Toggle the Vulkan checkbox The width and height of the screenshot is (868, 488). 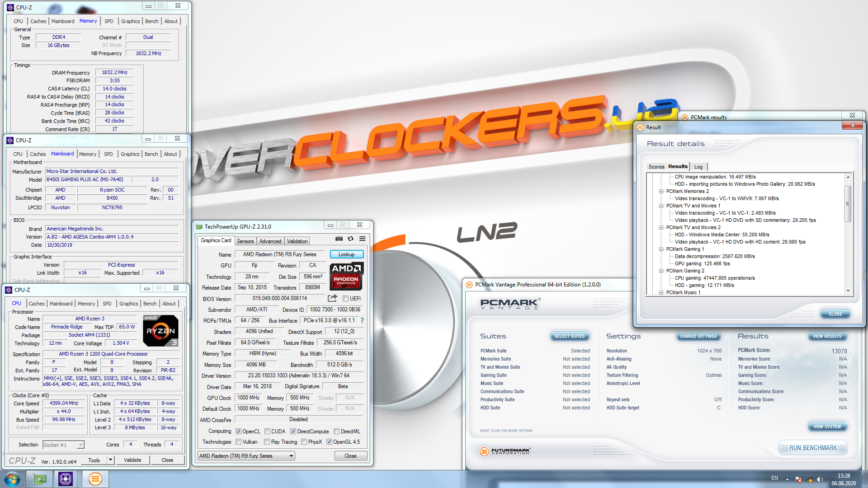pyautogui.click(x=238, y=442)
